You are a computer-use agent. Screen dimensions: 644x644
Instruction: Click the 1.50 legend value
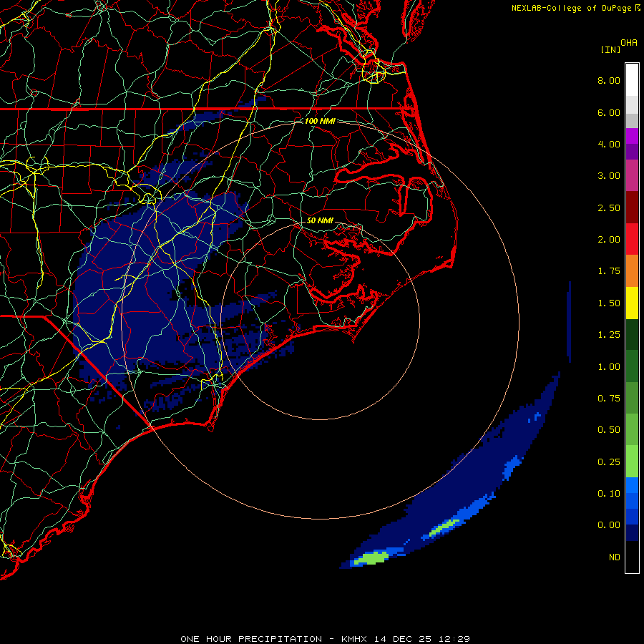[609, 303]
